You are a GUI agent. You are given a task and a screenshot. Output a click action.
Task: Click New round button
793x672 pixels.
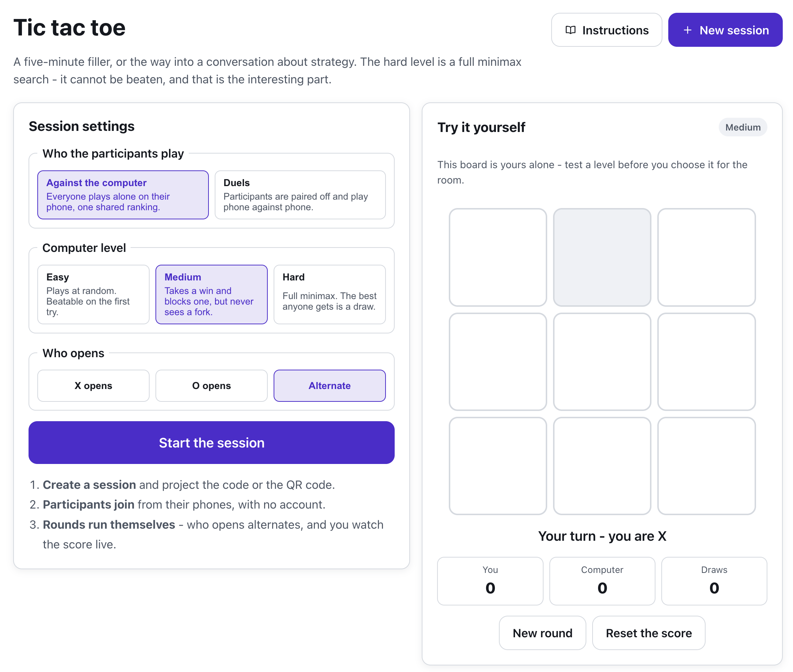[x=543, y=633]
